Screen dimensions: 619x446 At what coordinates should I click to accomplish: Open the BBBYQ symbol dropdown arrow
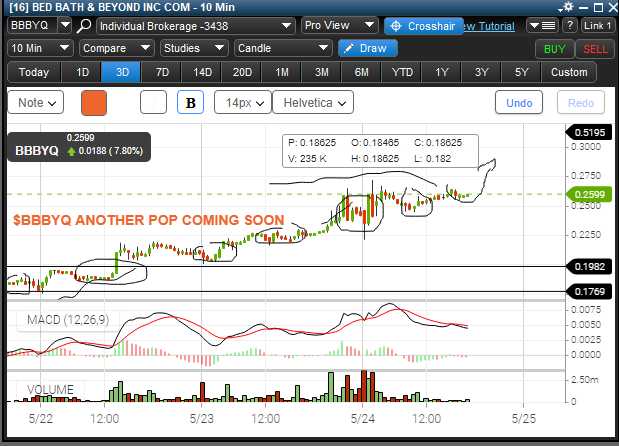[65, 25]
